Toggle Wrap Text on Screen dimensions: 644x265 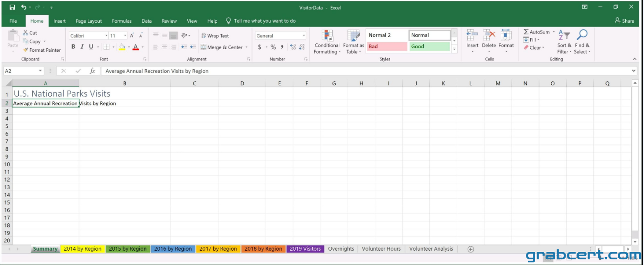(x=215, y=36)
